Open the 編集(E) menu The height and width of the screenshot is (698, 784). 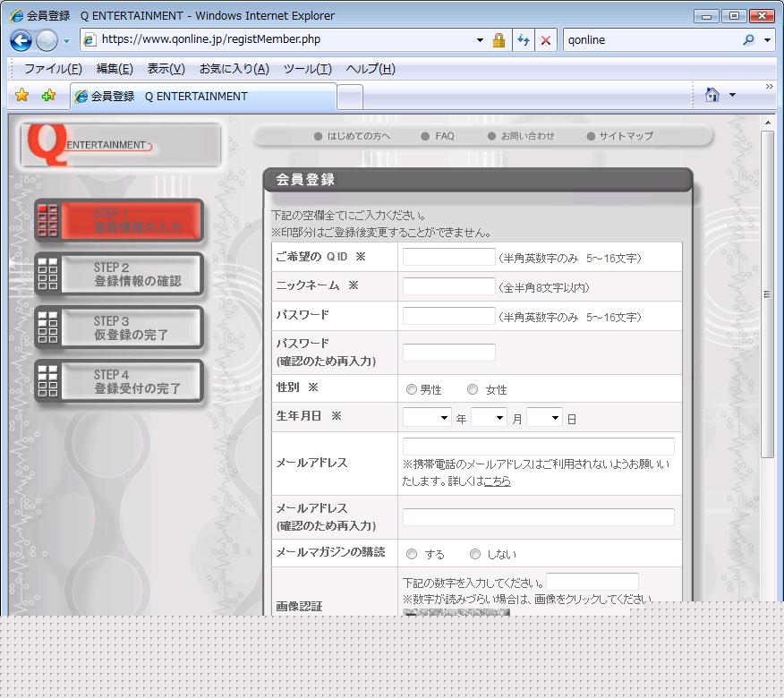115,69
